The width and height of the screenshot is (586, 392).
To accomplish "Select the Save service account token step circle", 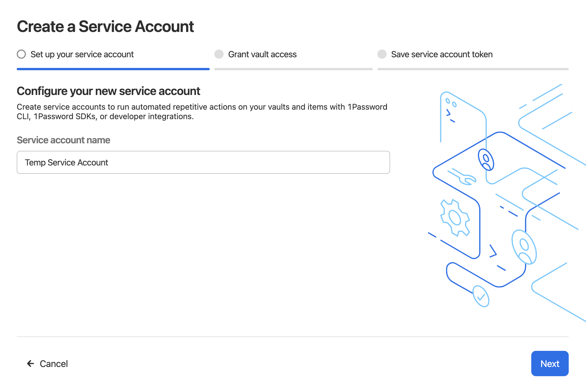I will point(382,54).
